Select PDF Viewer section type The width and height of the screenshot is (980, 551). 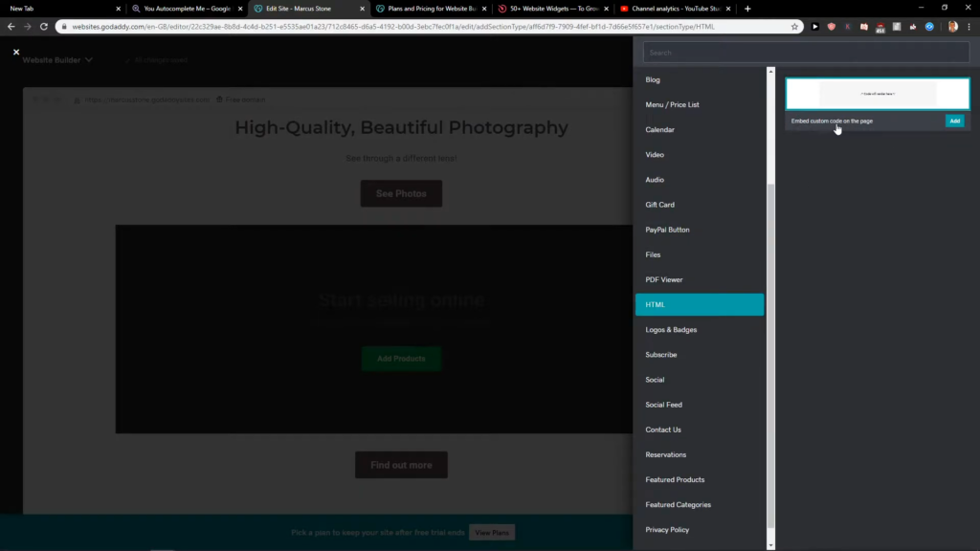tap(663, 279)
